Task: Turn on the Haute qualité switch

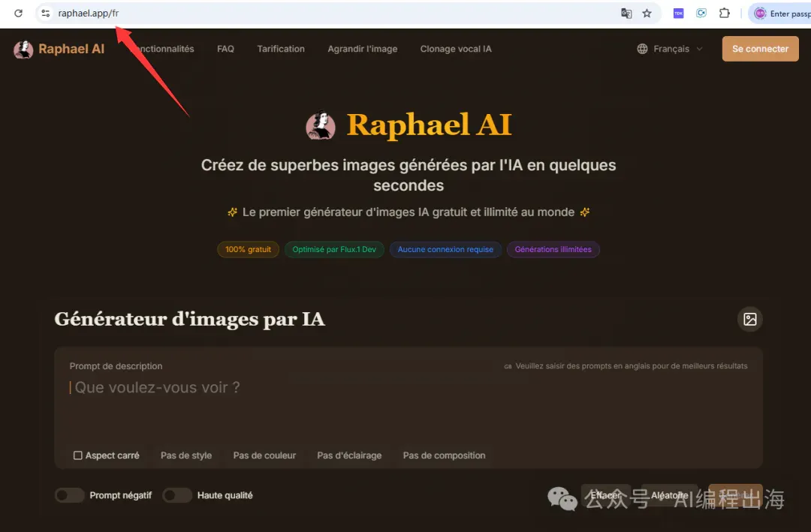Action: click(x=177, y=495)
